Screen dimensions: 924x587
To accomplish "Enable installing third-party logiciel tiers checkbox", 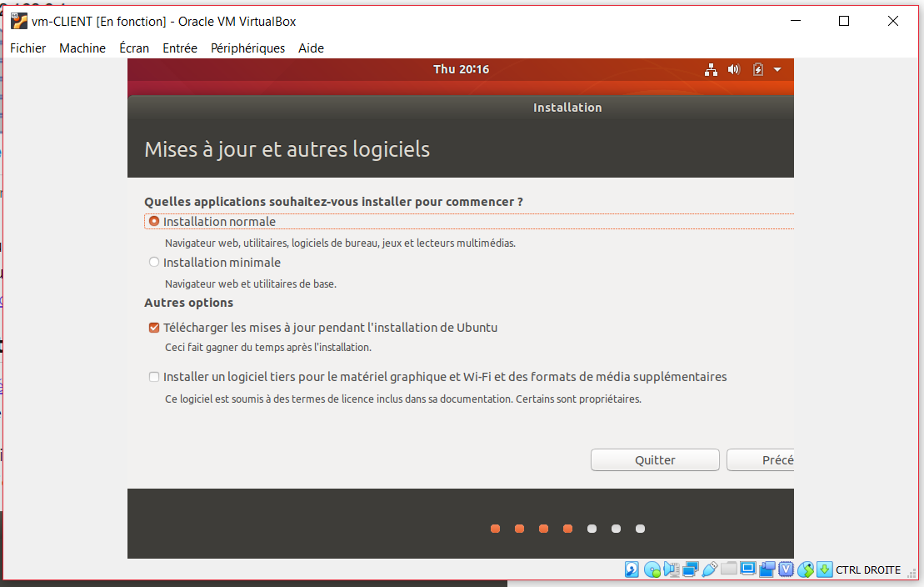I will coord(154,377).
